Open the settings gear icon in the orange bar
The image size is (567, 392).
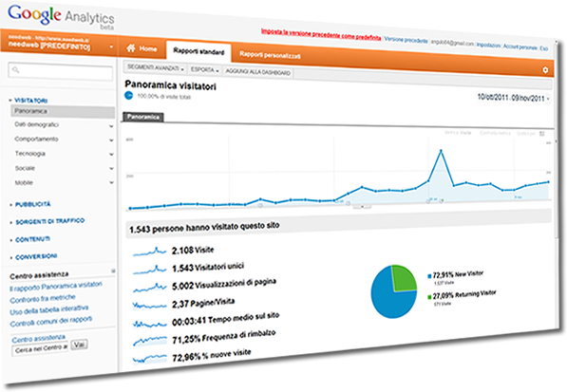tap(545, 70)
